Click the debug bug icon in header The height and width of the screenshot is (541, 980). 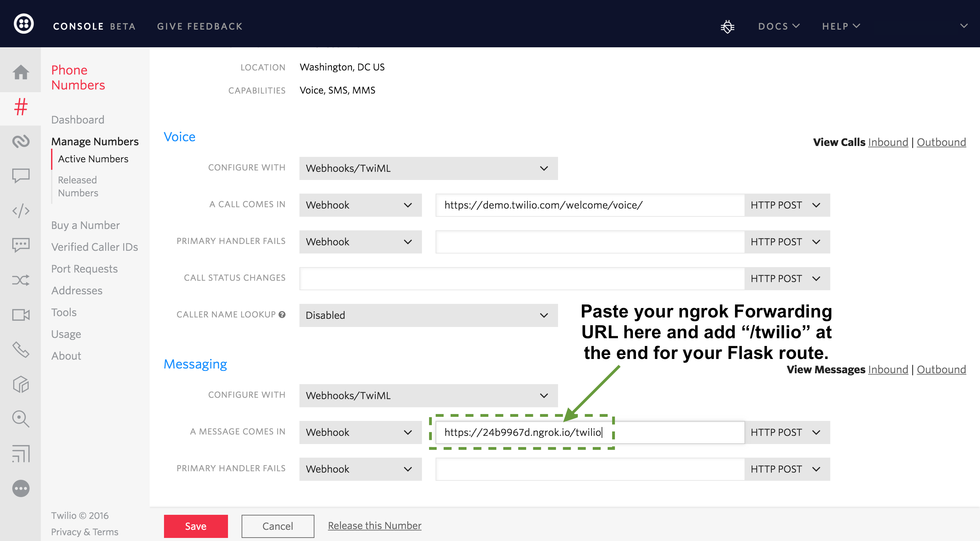pyautogui.click(x=727, y=26)
